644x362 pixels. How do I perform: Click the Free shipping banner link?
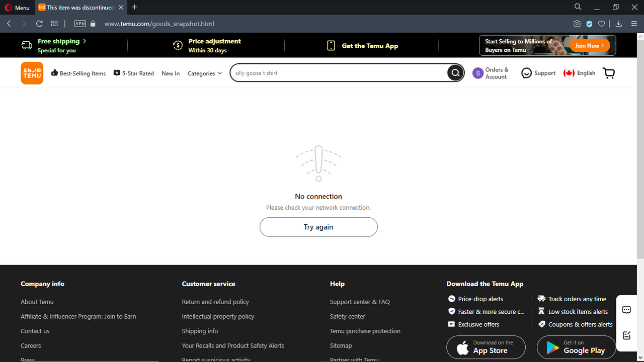point(54,46)
